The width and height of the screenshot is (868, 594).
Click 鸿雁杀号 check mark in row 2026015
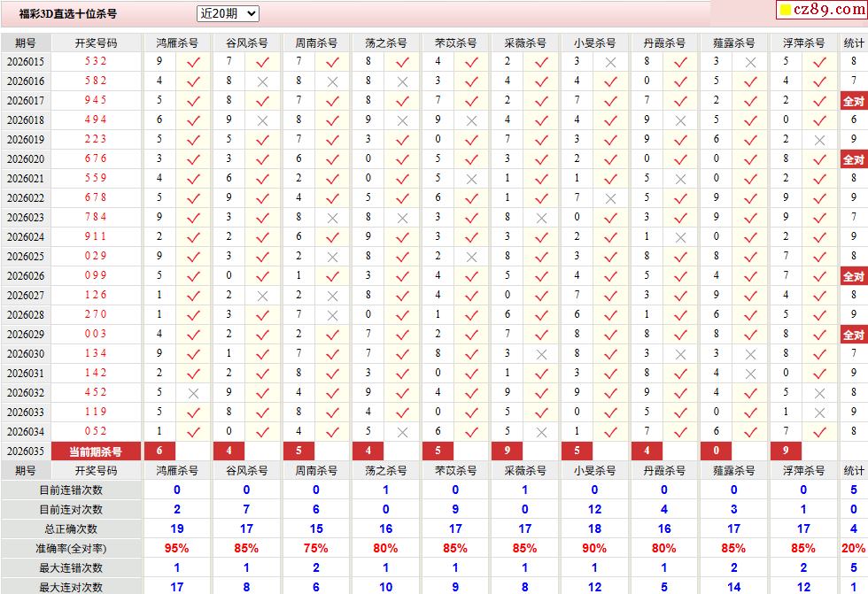193,63
